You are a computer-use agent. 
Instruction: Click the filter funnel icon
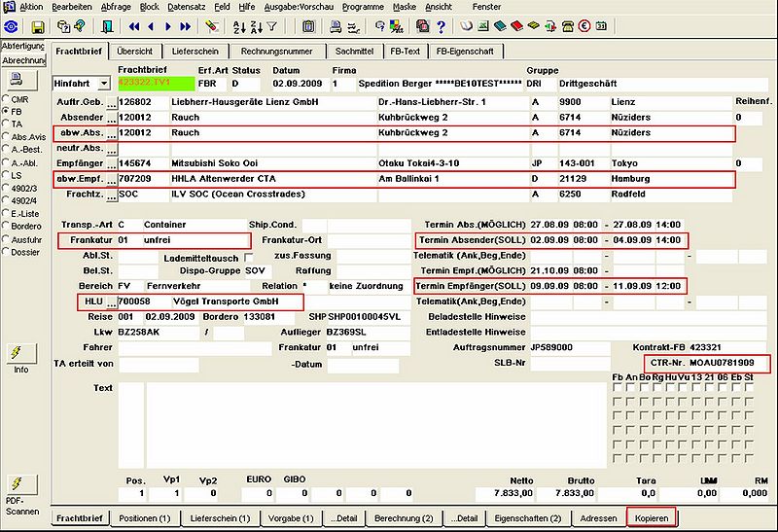point(272,27)
